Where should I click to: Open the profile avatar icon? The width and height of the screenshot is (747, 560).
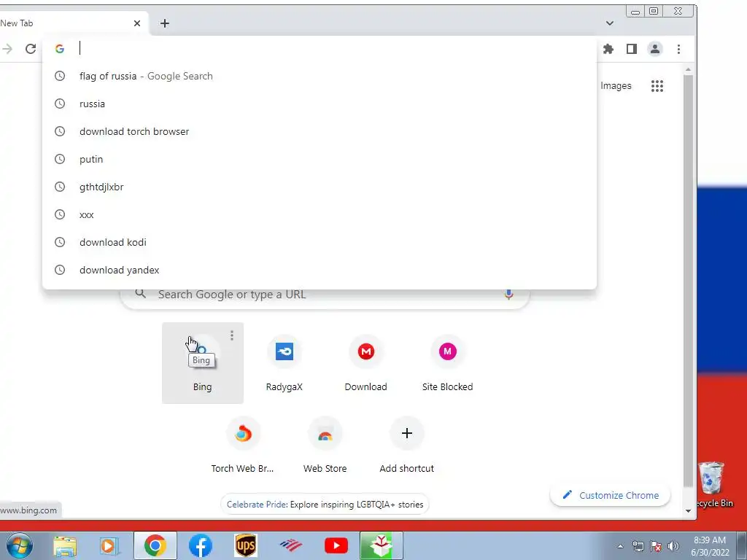pyautogui.click(x=655, y=49)
